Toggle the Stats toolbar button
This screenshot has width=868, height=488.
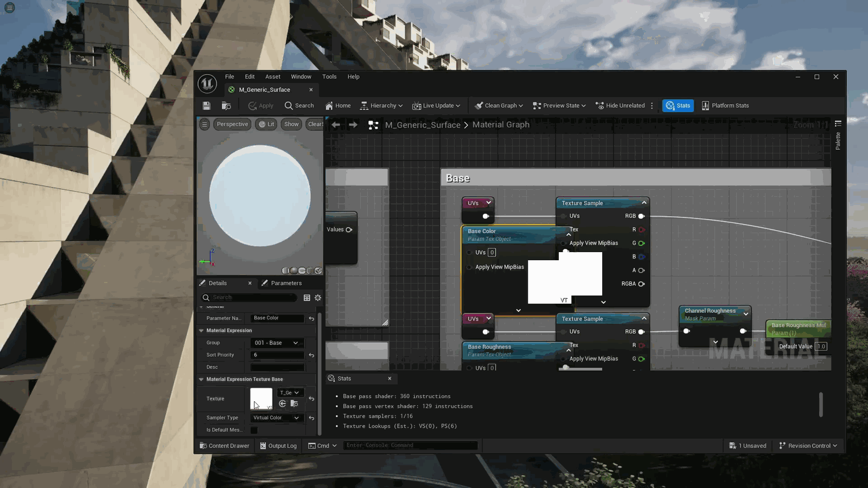point(678,106)
